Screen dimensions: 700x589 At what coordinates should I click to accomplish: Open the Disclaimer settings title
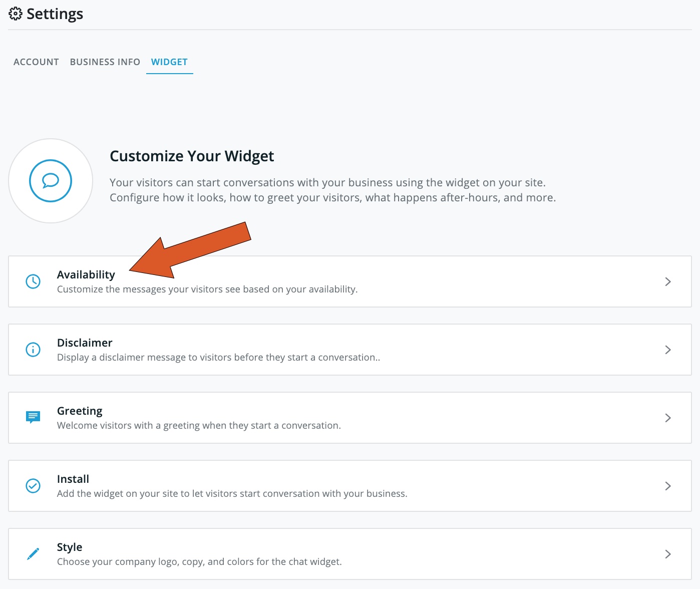tap(85, 343)
